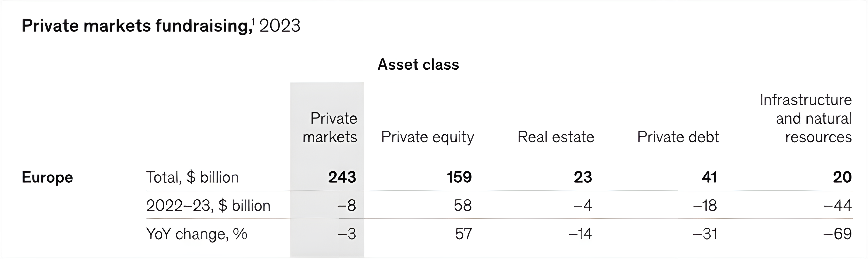The width and height of the screenshot is (868, 259).
Task: Select the −69 YoY infrastructure percentage
Action: pos(838,234)
